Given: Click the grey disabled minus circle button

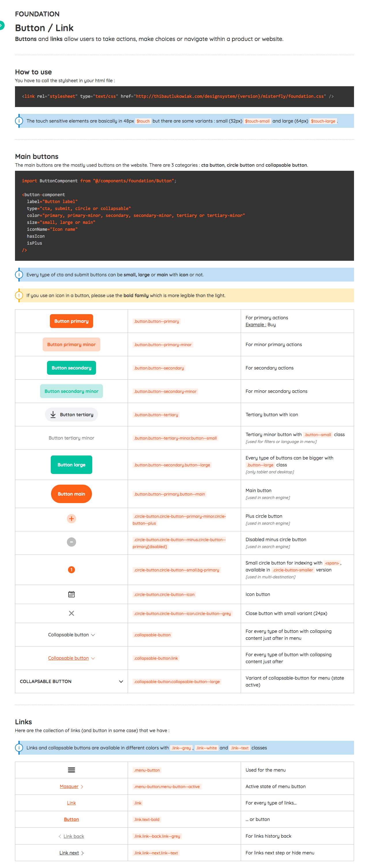Looking at the screenshot, I should [71, 542].
